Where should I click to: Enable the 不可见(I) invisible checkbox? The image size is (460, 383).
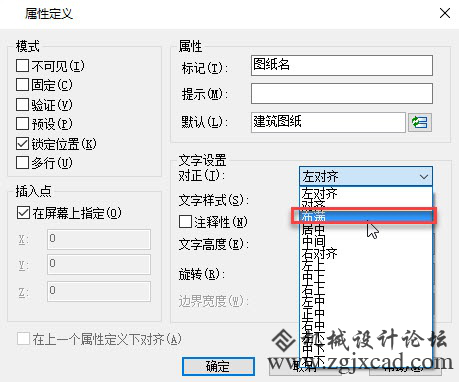click(x=22, y=65)
